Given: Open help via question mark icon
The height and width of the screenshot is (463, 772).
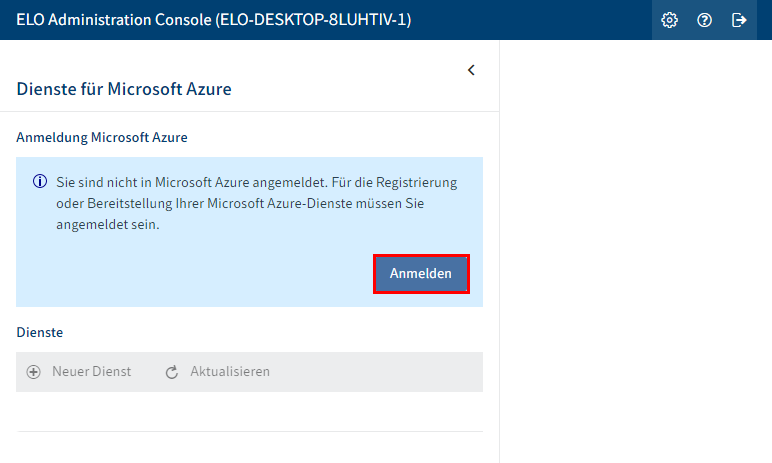Looking at the screenshot, I should coord(704,20).
